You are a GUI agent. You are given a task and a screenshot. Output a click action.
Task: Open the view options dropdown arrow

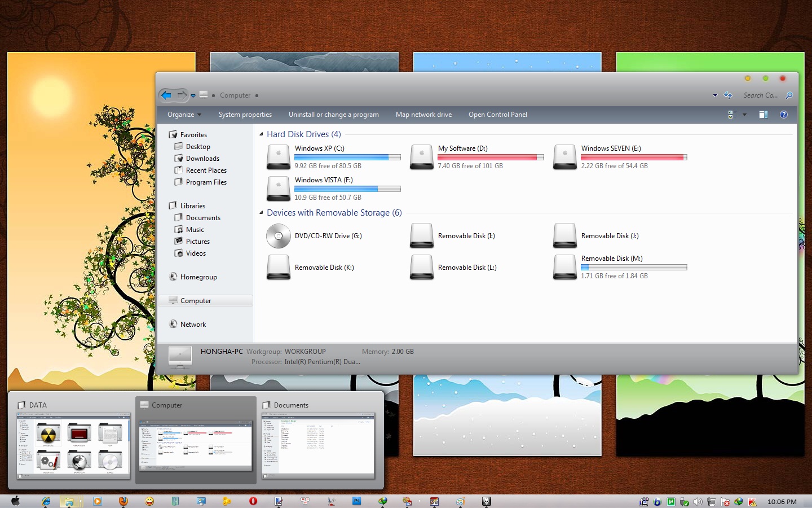click(x=744, y=115)
